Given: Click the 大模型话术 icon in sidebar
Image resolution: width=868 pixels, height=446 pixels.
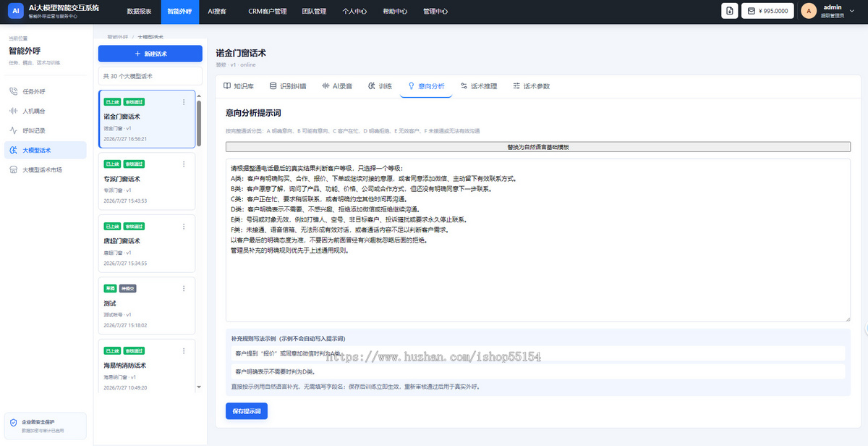Looking at the screenshot, I should 13,150.
